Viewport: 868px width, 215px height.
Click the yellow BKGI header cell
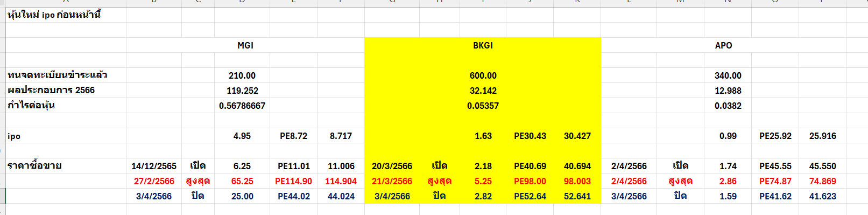pos(483,45)
